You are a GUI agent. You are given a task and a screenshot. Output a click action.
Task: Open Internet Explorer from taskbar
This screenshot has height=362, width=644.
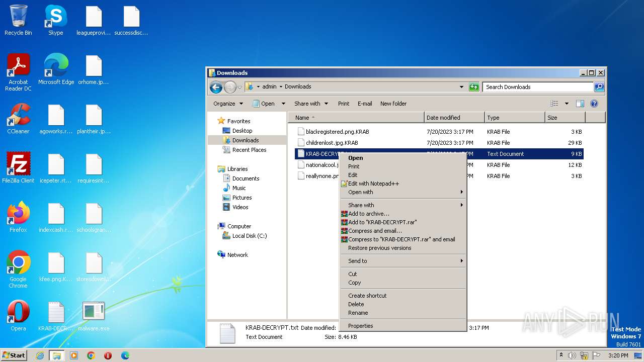tap(40, 355)
